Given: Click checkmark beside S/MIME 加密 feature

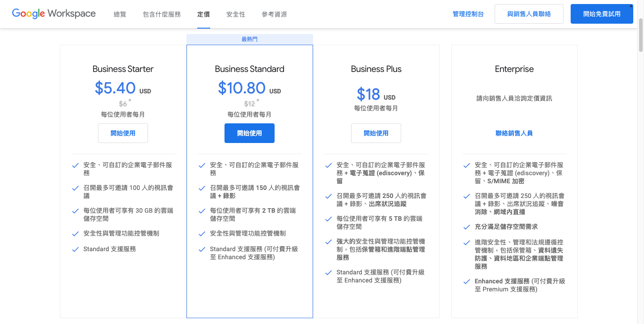Looking at the screenshot, I should pos(467,165).
